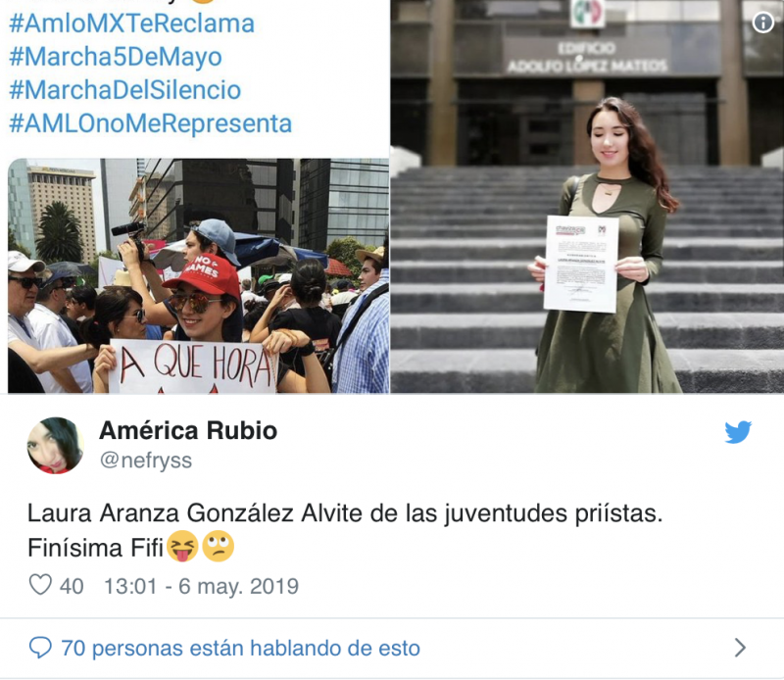Image resolution: width=784 pixels, height=680 pixels.
Task: Click the América Rubio display name
Action: pos(188,430)
